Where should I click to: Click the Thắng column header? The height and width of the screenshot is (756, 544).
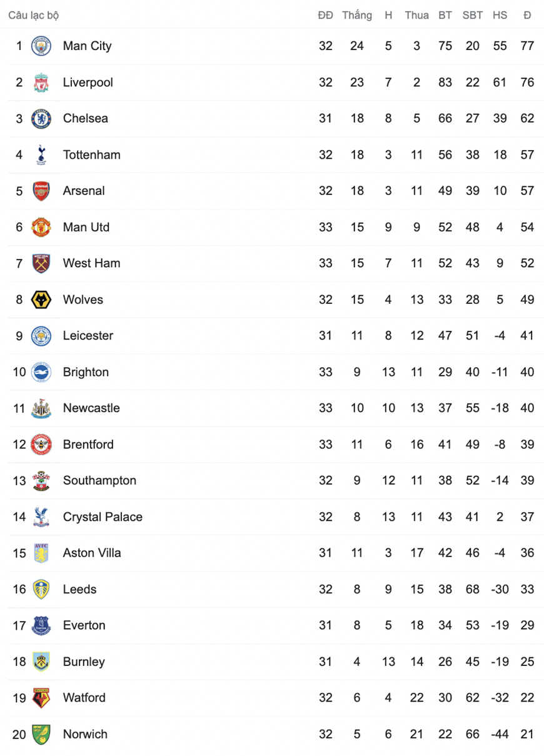click(357, 15)
